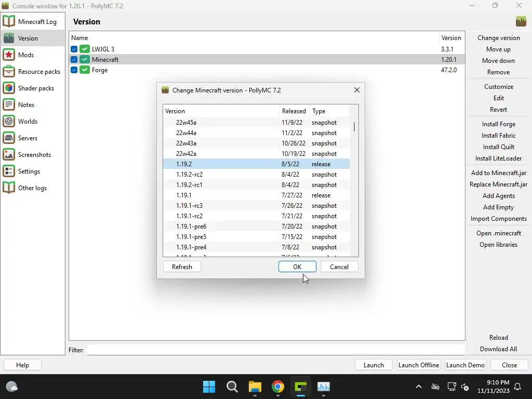Select the Forge row in components list

267,70
